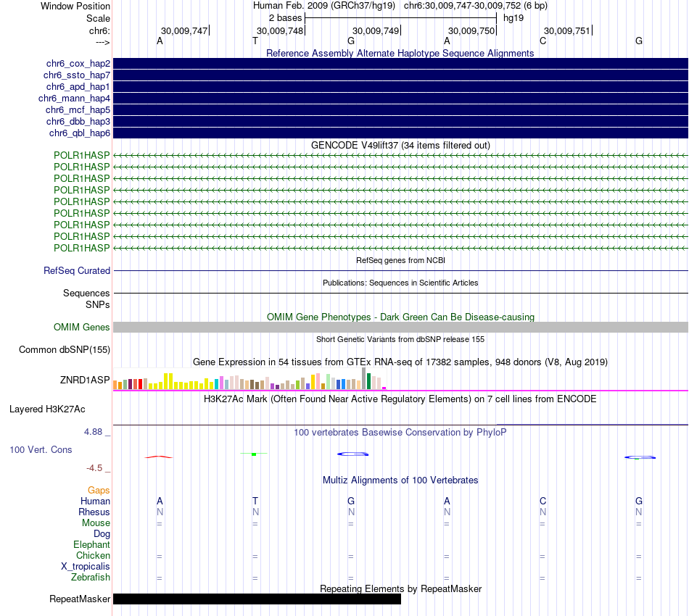Click the Chicken species label
The height and width of the screenshot is (616, 689).
[x=93, y=555]
